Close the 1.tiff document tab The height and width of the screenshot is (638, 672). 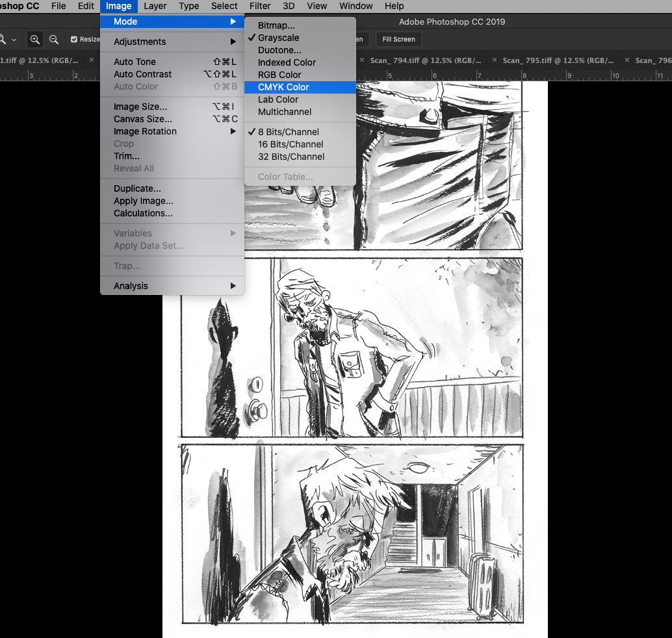(x=91, y=60)
